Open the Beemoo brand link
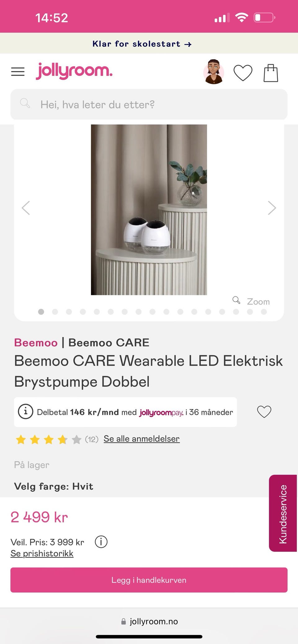 36,343
